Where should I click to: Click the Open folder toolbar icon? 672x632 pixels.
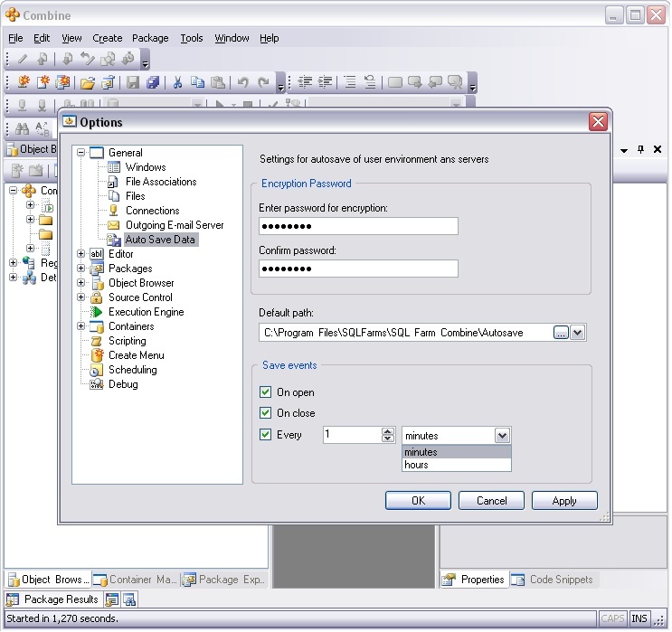pyautogui.click(x=87, y=82)
